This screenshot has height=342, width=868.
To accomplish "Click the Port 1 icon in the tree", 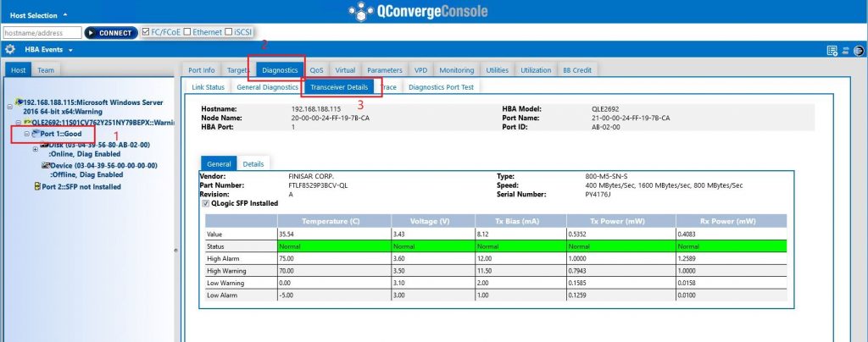I will [35, 134].
